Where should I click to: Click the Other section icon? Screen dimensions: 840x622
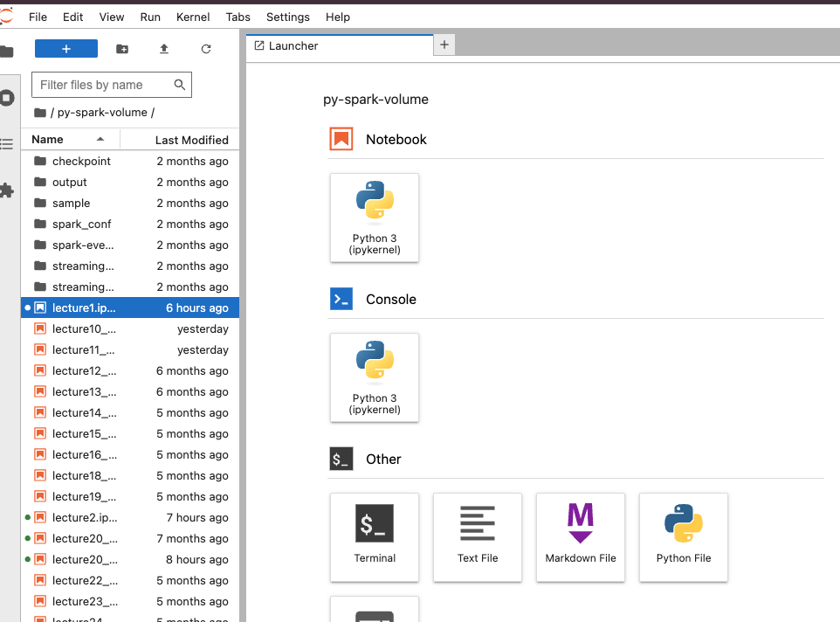click(x=341, y=460)
